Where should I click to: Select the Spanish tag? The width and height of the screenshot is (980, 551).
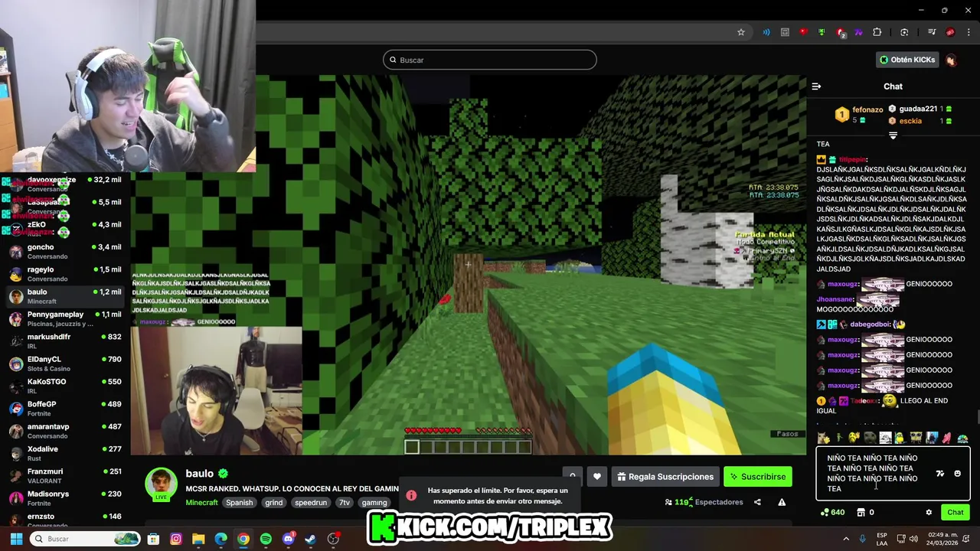point(239,503)
